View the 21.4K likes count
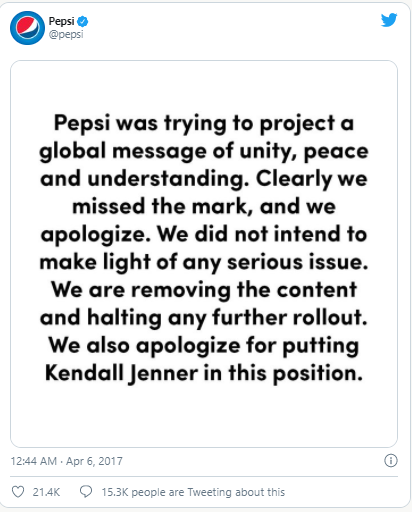This screenshot has height=512, width=412. 46,492
